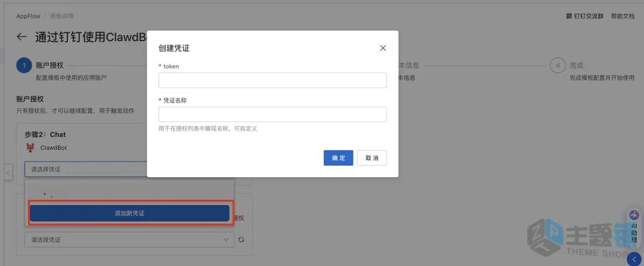This screenshot has width=644, height=266.
Task: Select step 1 账户授权 circle
Action: point(24,66)
